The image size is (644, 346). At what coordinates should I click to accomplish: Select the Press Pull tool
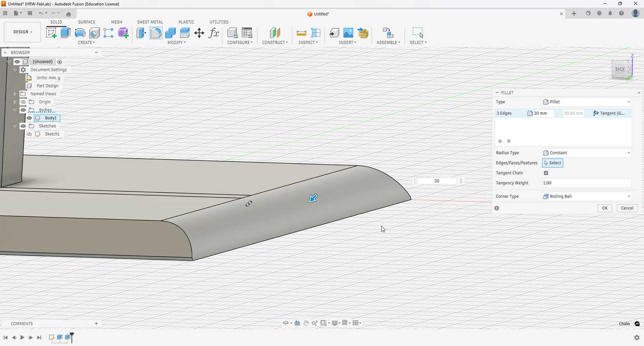142,32
